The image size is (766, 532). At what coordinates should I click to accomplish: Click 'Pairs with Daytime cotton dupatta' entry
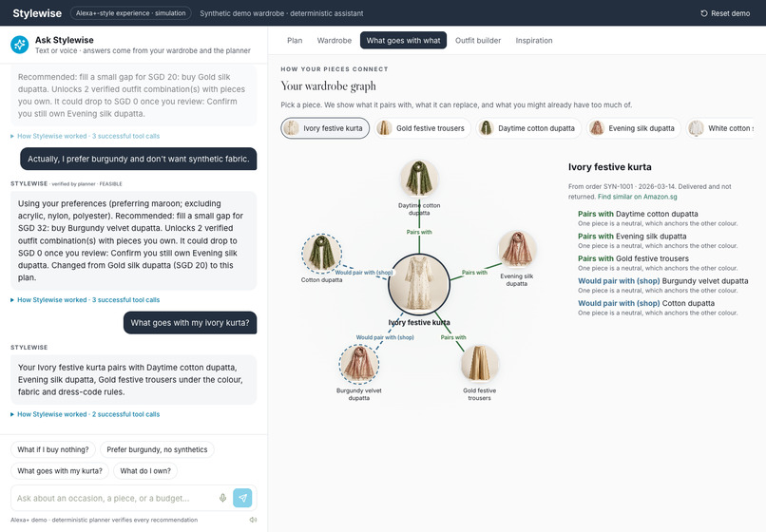(x=657, y=218)
